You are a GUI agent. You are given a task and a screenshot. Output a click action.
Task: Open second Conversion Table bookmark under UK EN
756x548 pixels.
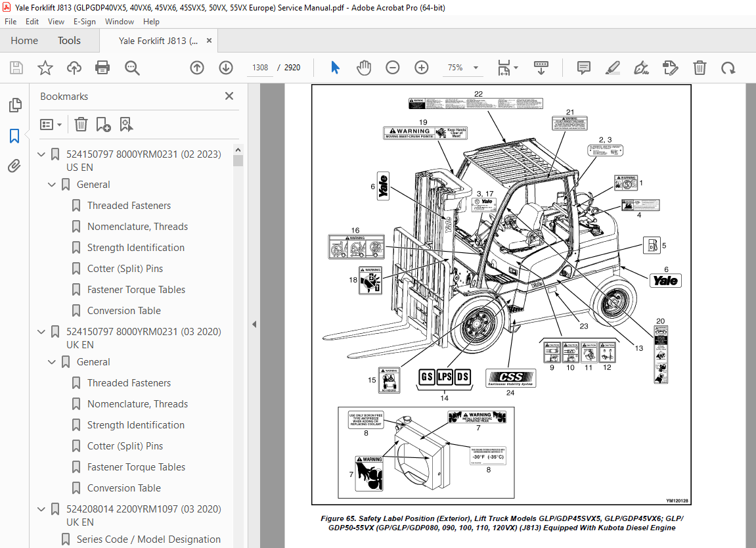pos(124,488)
